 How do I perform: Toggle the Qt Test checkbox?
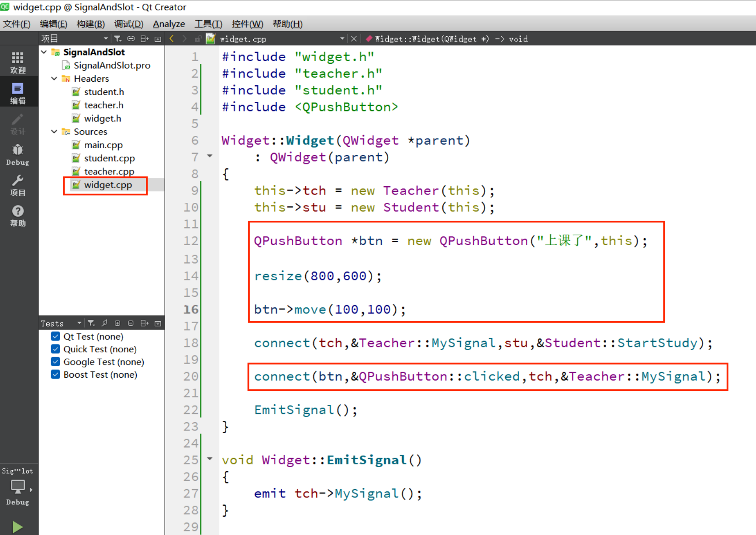pos(55,336)
